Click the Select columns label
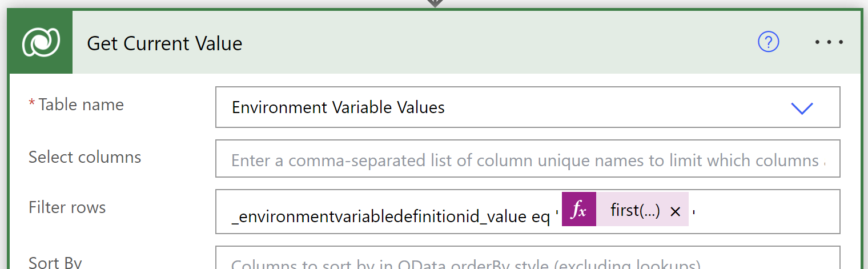Screen dimensions: 868x269 [x=85, y=157]
